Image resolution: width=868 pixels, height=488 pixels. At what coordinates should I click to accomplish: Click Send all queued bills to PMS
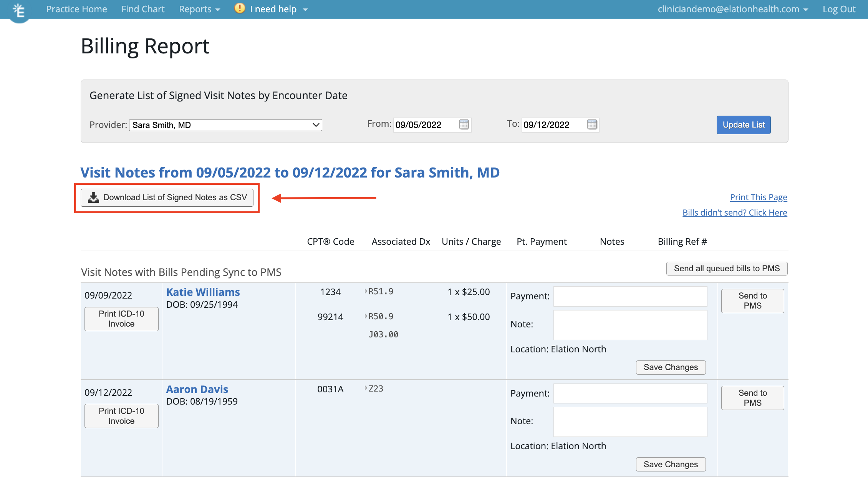pos(726,268)
